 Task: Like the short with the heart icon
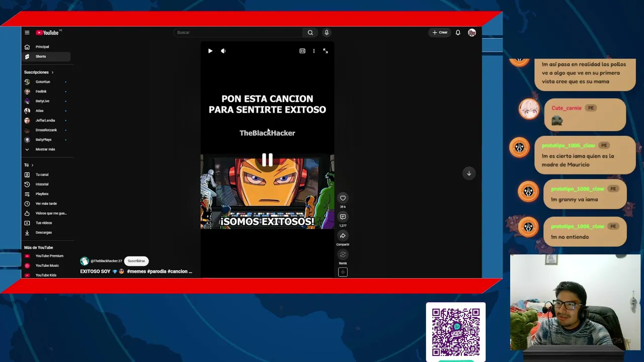click(343, 198)
